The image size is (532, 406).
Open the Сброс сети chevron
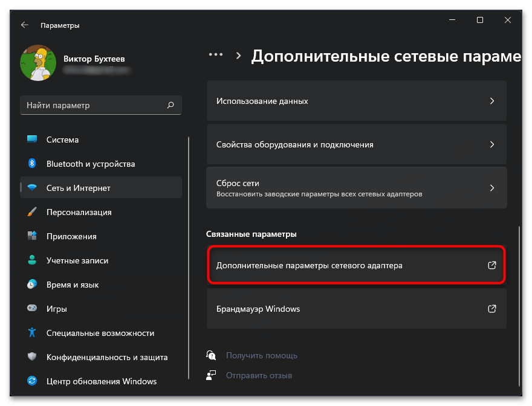(492, 188)
